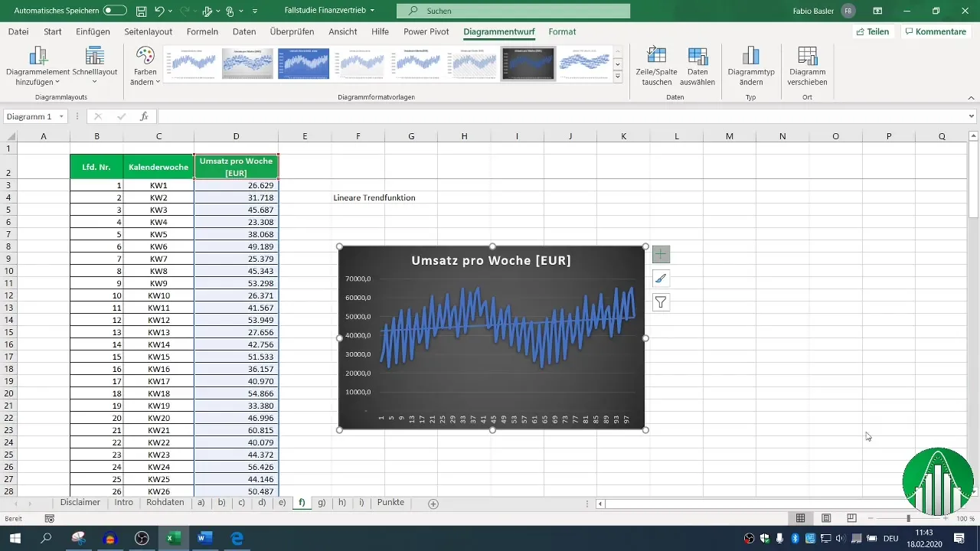Open the volume tray control

841,539
